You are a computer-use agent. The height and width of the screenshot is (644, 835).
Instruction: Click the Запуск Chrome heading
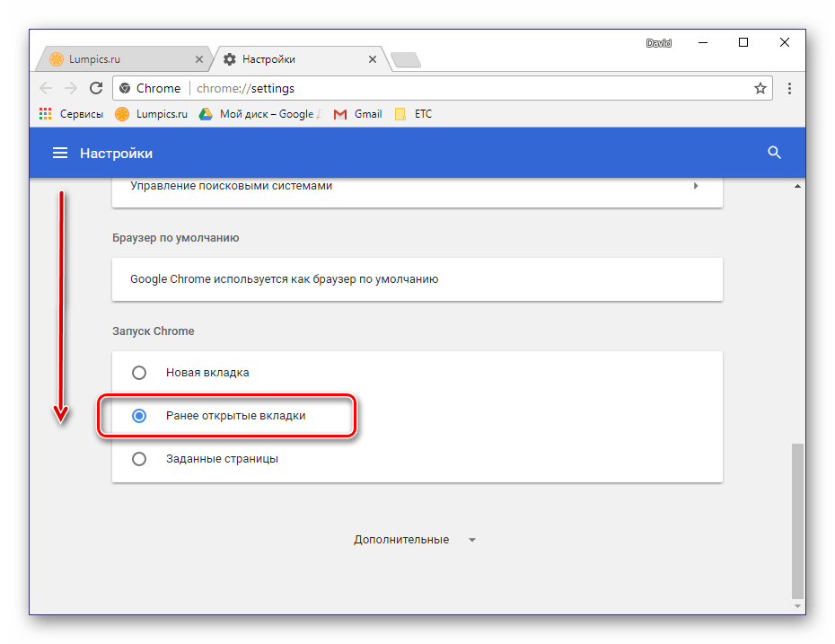(154, 331)
